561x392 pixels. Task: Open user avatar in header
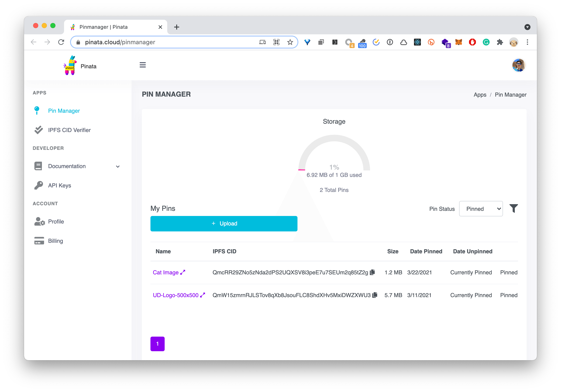[518, 65]
